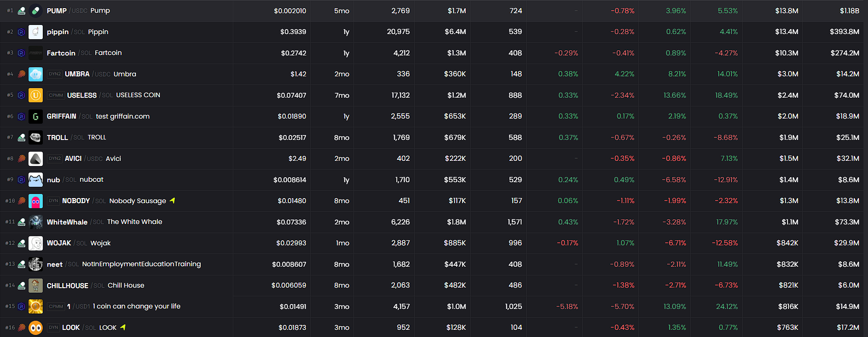Click the Chill House token name
Viewport: 868px width, 337px height.
point(126,285)
